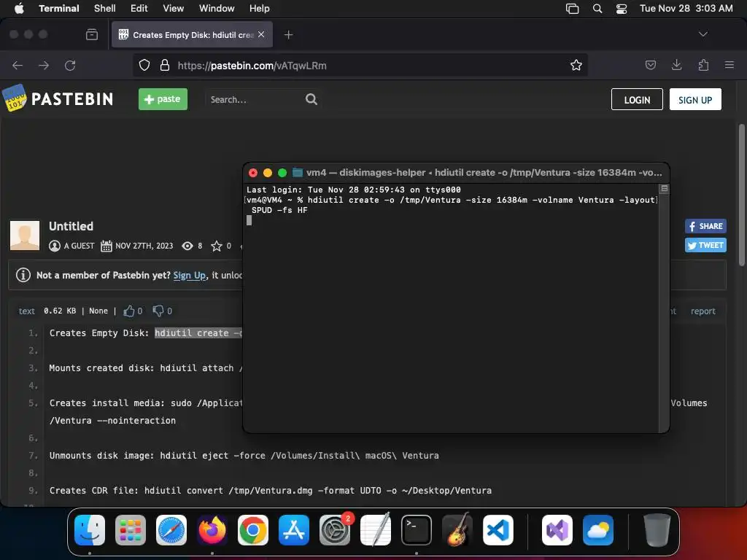Click the Sign Up link in notice

pyautogui.click(x=189, y=275)
